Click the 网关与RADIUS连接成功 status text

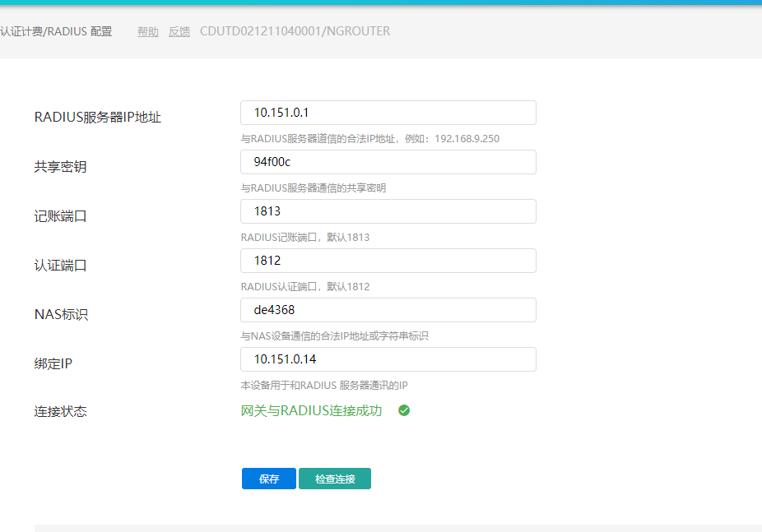coord(311,410)
